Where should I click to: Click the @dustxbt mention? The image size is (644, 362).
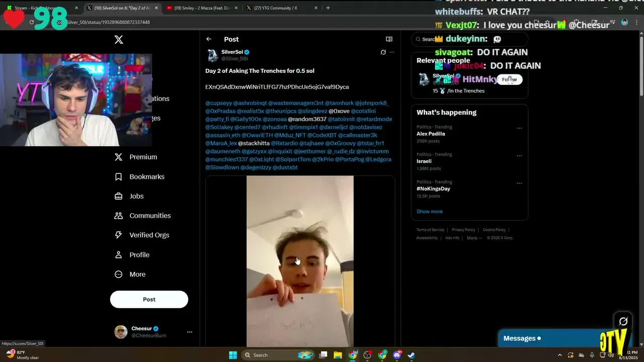pyautogui.click(x=285, y=167)
